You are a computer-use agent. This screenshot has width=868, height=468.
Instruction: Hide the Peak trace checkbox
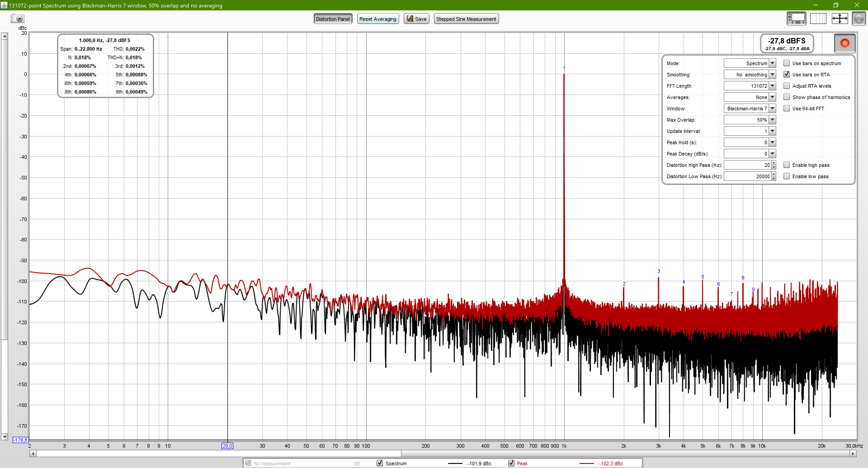click(x=511, y=463)
